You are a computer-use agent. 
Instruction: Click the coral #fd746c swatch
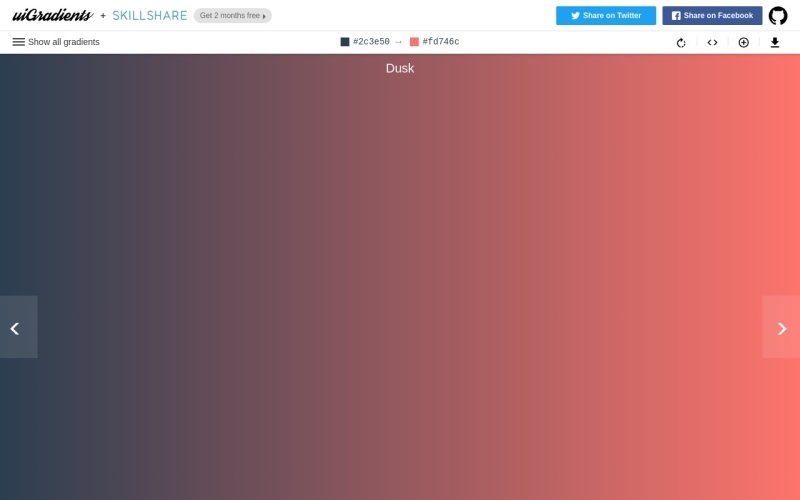[x=414, y=42]
